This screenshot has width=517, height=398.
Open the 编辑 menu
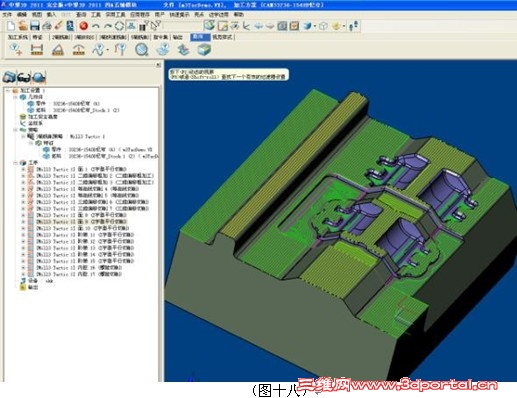click(22, 15)
